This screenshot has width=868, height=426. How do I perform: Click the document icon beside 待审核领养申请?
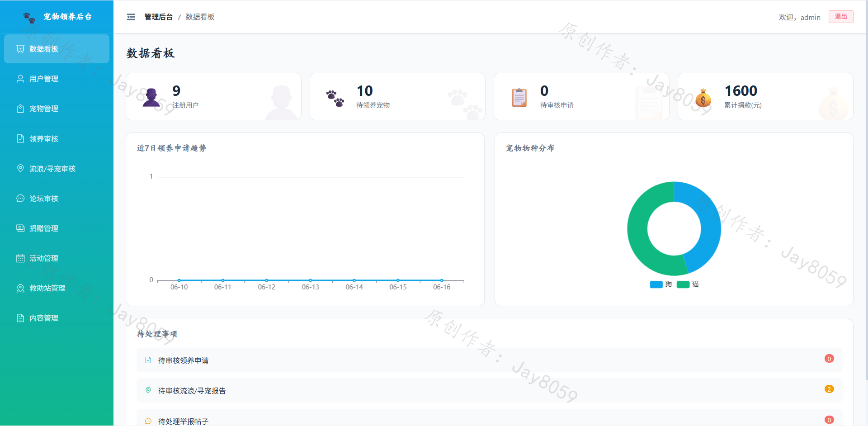click(x=148, y=360)
